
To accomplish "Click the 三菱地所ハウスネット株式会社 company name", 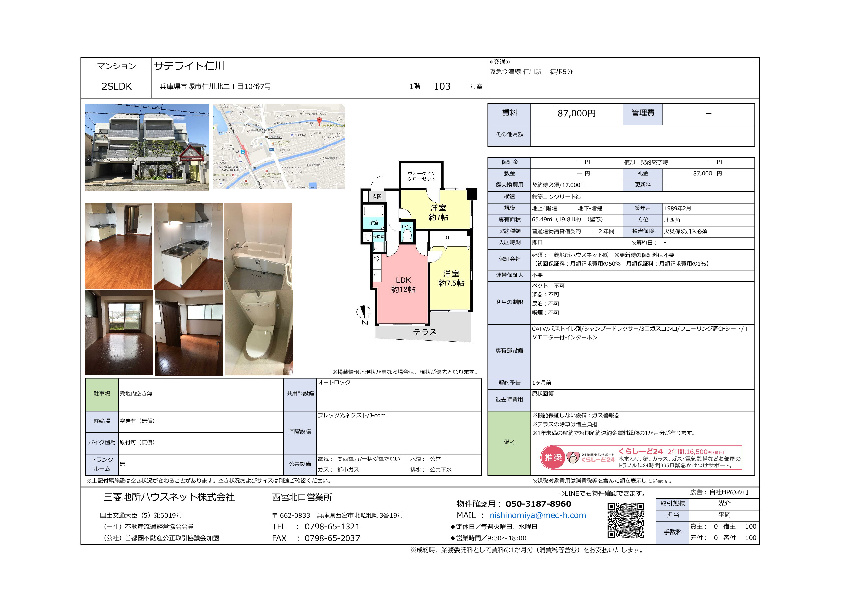I will click(x=169, y=497).
